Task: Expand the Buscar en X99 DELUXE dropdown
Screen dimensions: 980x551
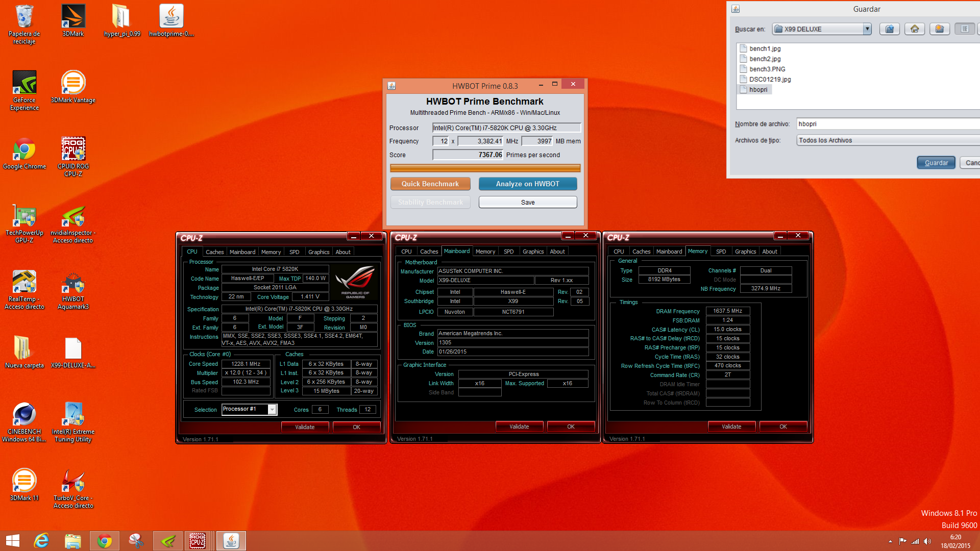Action: [867, 29]
